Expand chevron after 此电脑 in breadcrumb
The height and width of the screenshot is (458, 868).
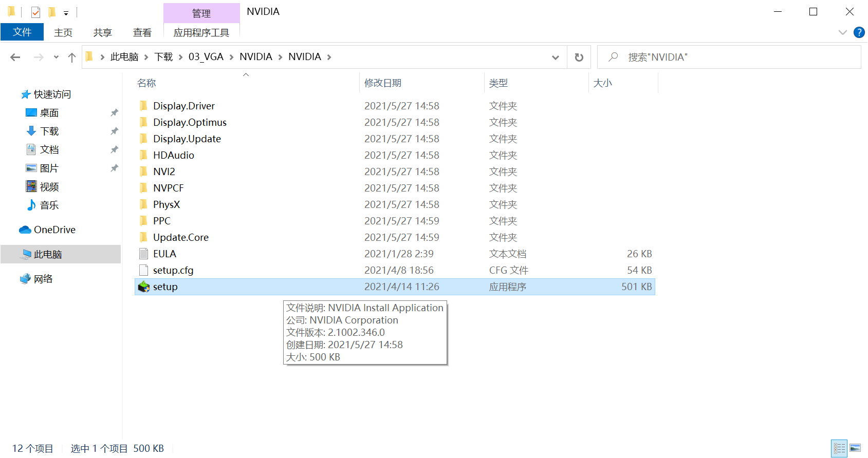(146, 57)
